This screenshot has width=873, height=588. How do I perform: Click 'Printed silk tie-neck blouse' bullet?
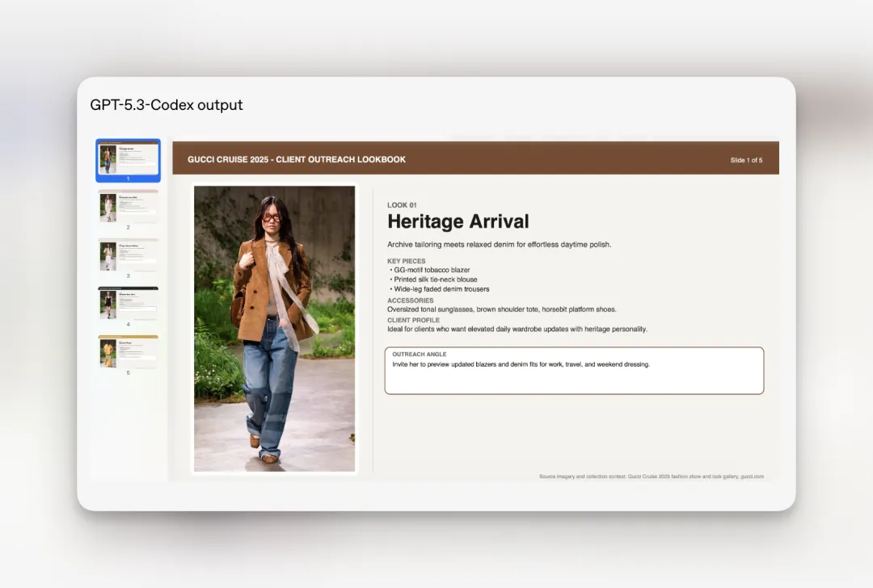coord(433,279)
